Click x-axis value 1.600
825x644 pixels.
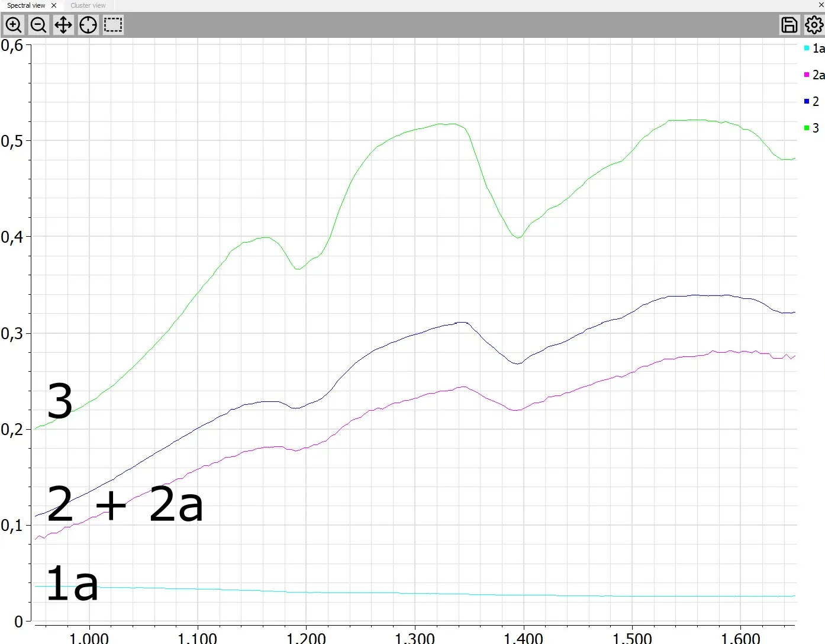(x=740, y=637)
